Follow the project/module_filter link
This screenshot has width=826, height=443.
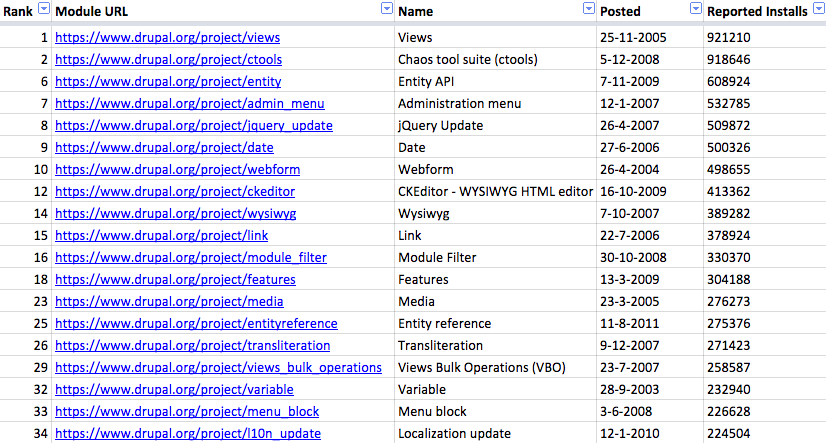pyautogui.click(x=191, y=258)
